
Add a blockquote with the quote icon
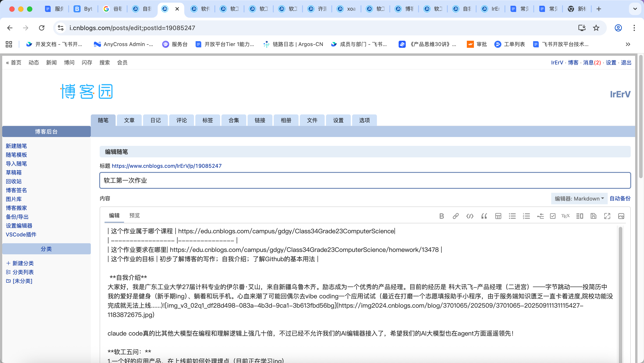pyautogui.click(x=484, y=216)
